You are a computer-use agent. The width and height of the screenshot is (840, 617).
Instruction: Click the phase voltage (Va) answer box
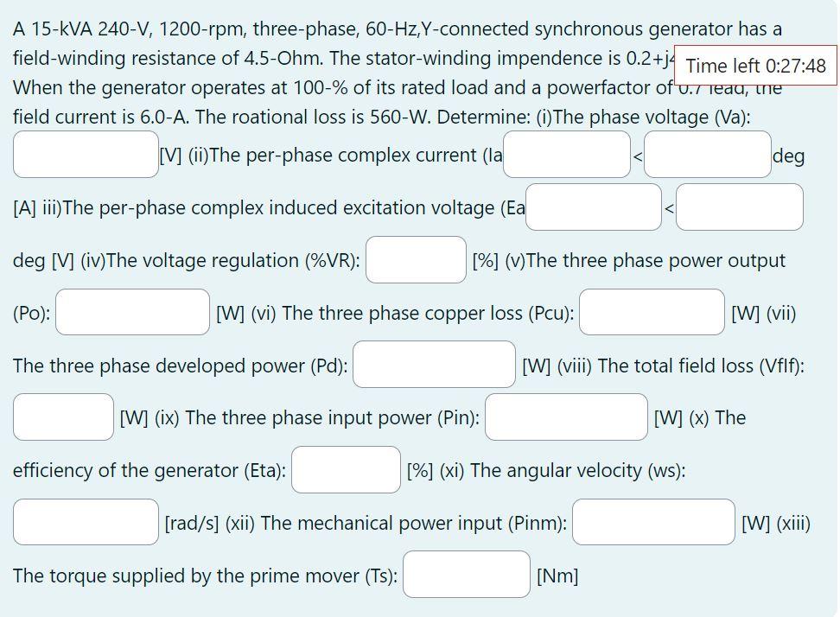(x=84, y=154)
